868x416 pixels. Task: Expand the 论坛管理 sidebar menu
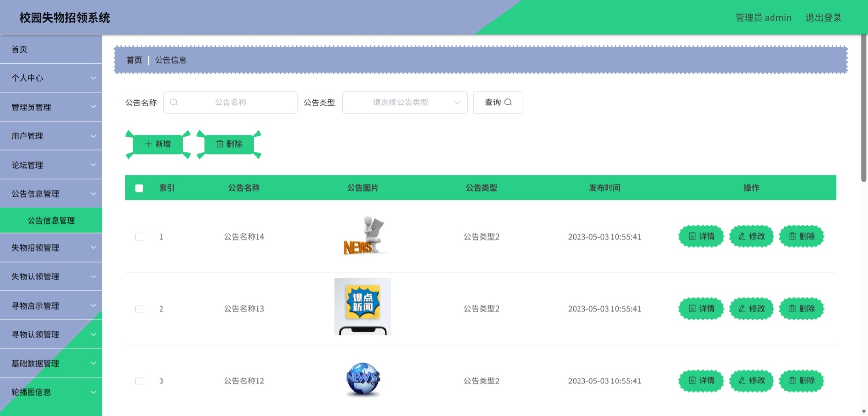click(51, 165)
